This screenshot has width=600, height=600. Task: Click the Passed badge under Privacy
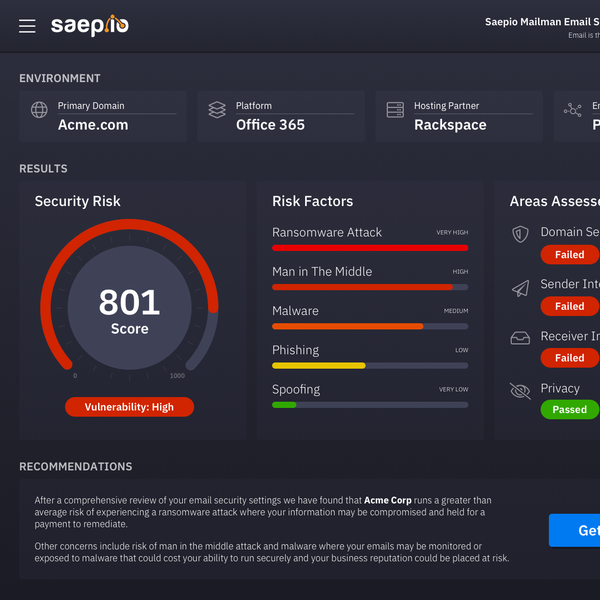coord(570,409)
